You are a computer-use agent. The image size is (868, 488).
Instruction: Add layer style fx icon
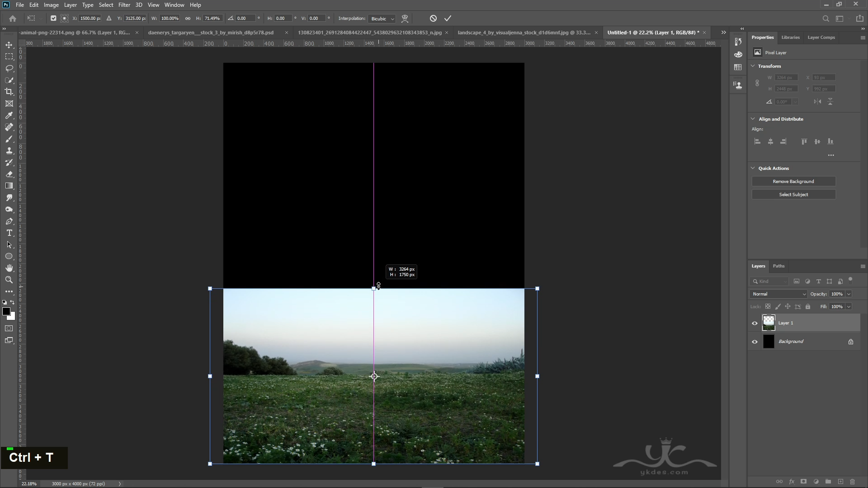tap(792, 482)
